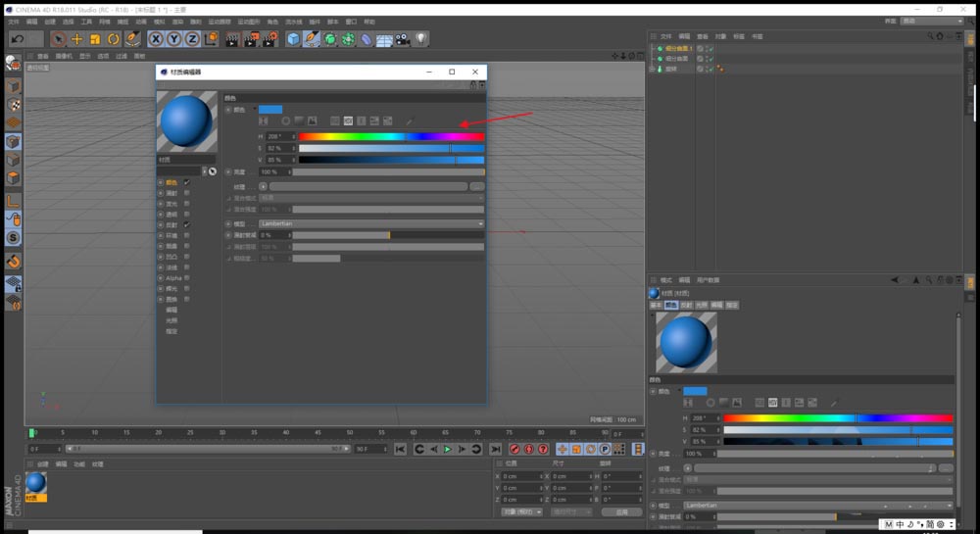
Task: Click the Undo arrow in the toolbar
Action: click(x=17, y=39)
